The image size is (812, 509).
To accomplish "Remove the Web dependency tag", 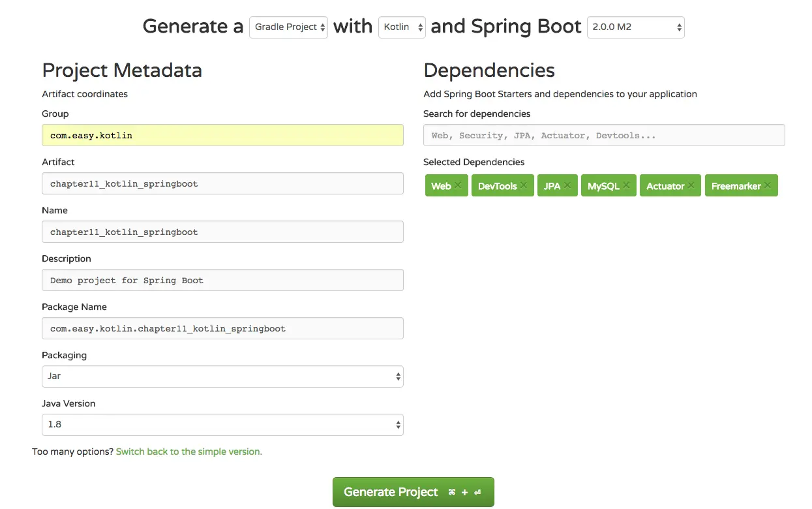I will 458,185.
